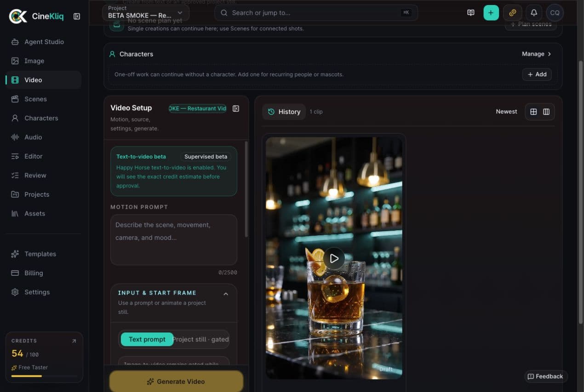Click the Supervised beta badge
The image size is (584, 392).
tap(206, 157)
